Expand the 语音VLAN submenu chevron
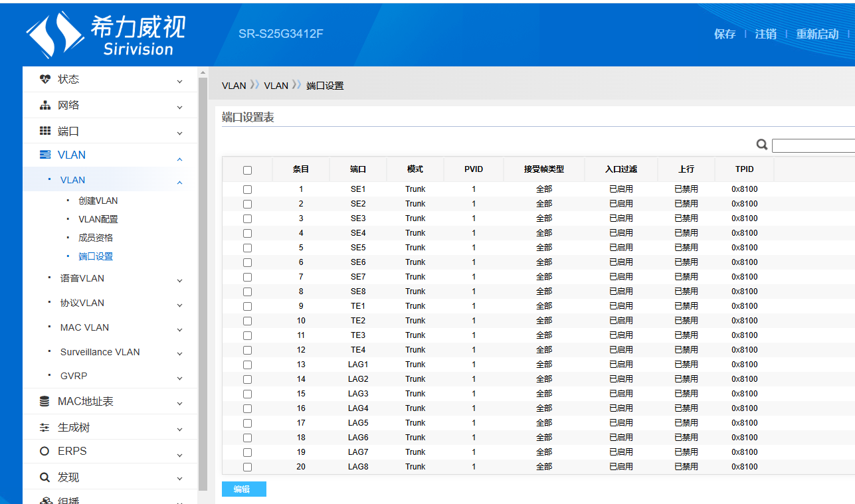Image resolution: width=855 pixels, height=504 pixels. pos(179,280)
